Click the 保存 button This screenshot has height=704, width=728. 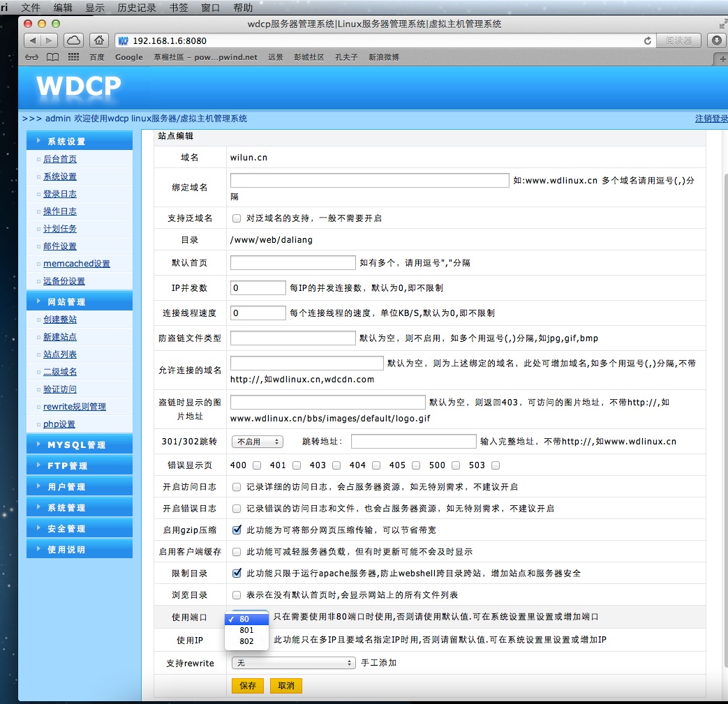click(x=248, y=686)
